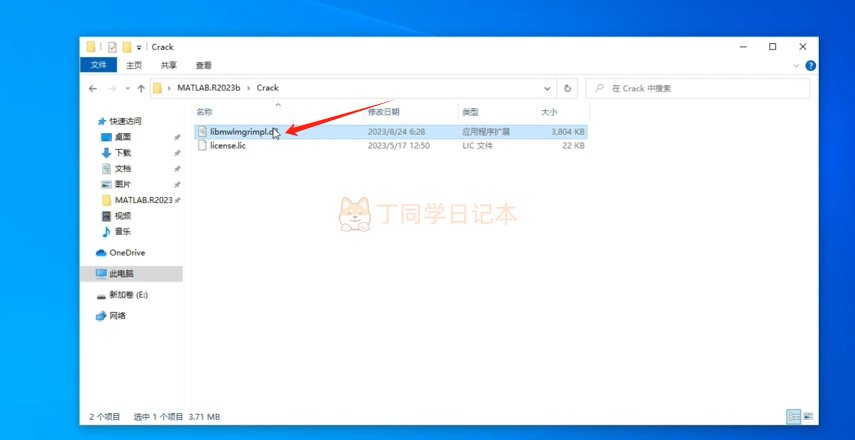Screen dimensions: 855x440
Task: Refresh the current folder view
Action: pos(567,88)
